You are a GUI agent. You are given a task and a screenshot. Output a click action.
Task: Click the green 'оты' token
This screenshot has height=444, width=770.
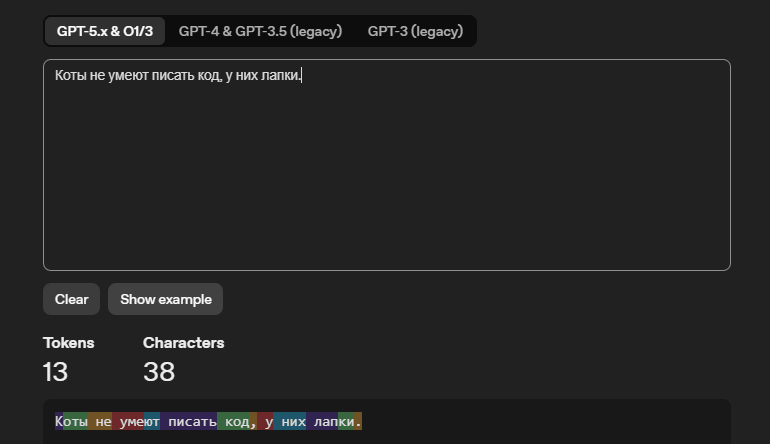[x=75, y=421]
